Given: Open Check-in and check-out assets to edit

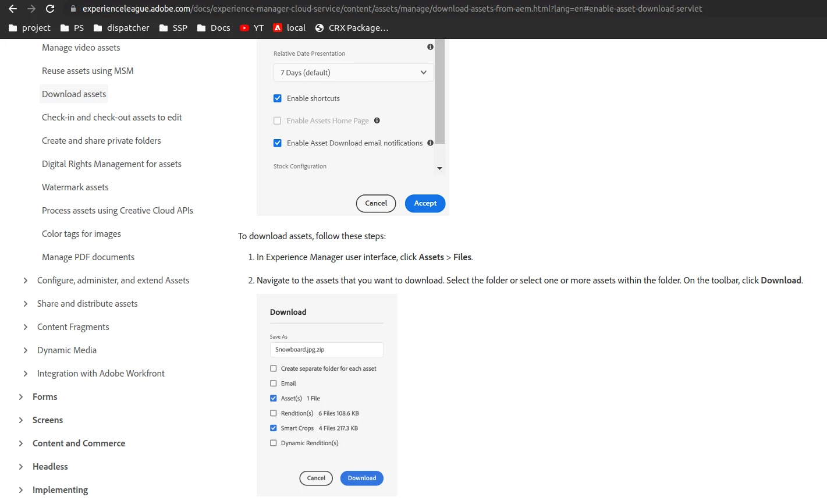Looking at the screenshot, I should (112, 118).
